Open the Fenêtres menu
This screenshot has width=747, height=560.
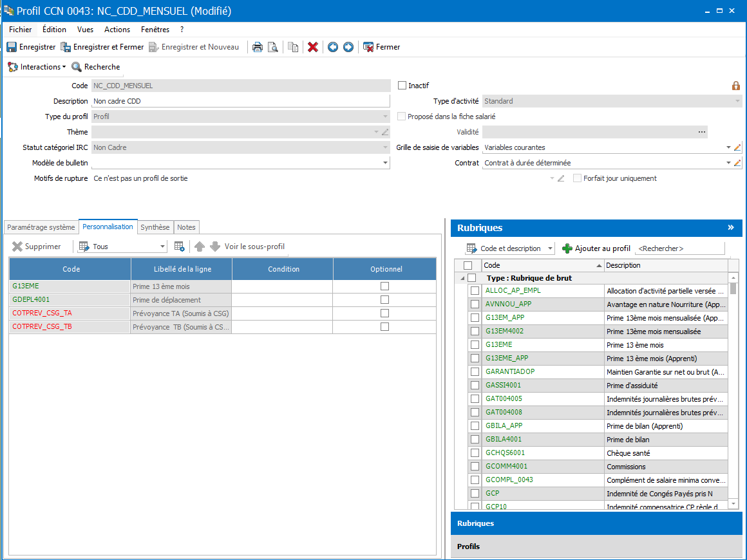(155, 30)
